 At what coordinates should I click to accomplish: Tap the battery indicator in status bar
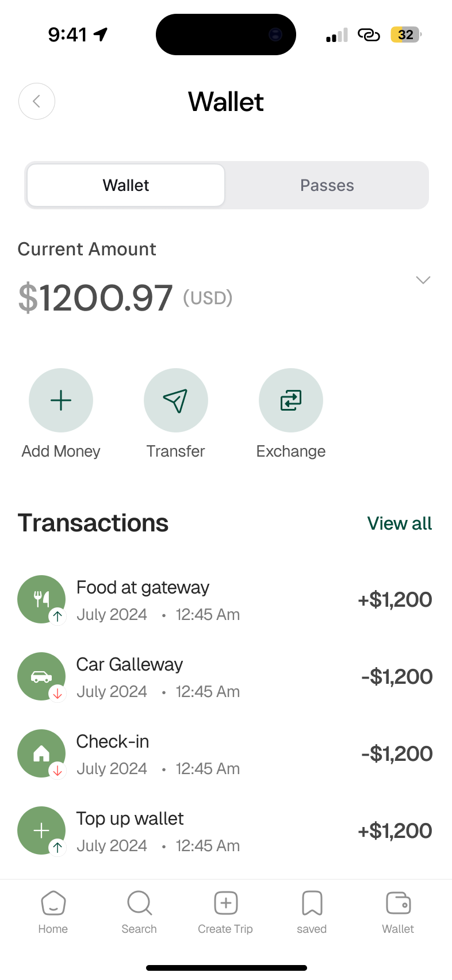pyautogui.click(x=406, y=35)
